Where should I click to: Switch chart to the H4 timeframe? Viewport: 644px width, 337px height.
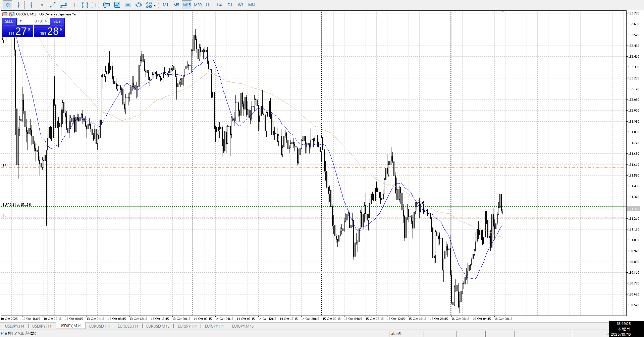219,5
